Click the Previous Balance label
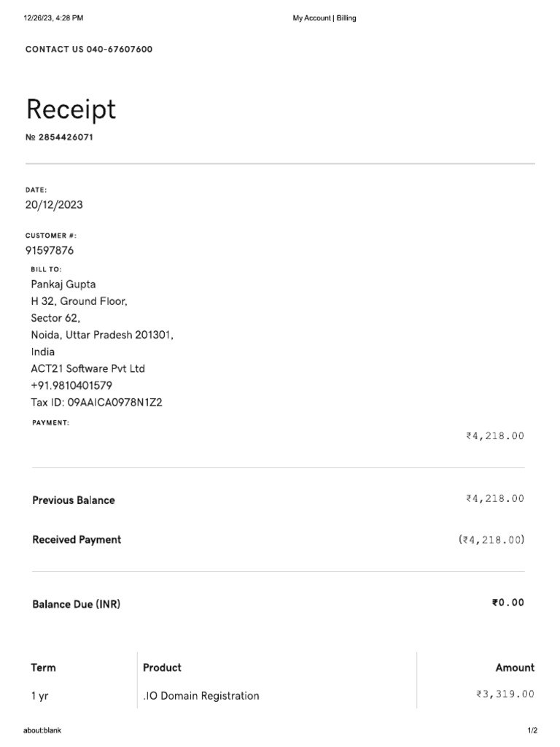560x747 pixels. pos(74,500)
